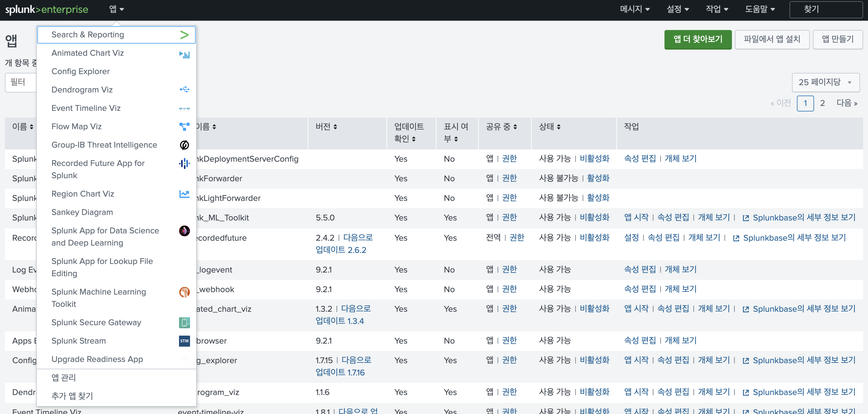Open the 메시지 menu
Viewport: 868px width, 414px height.
click(635, 9)
